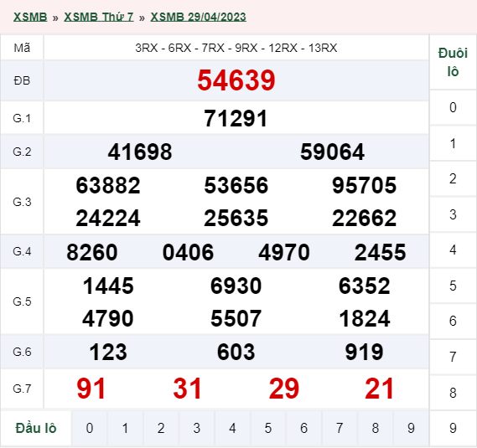This screenshot has width=477, height=448.
Task: Select Đầu lô digit 7
Action: point(340,428)
